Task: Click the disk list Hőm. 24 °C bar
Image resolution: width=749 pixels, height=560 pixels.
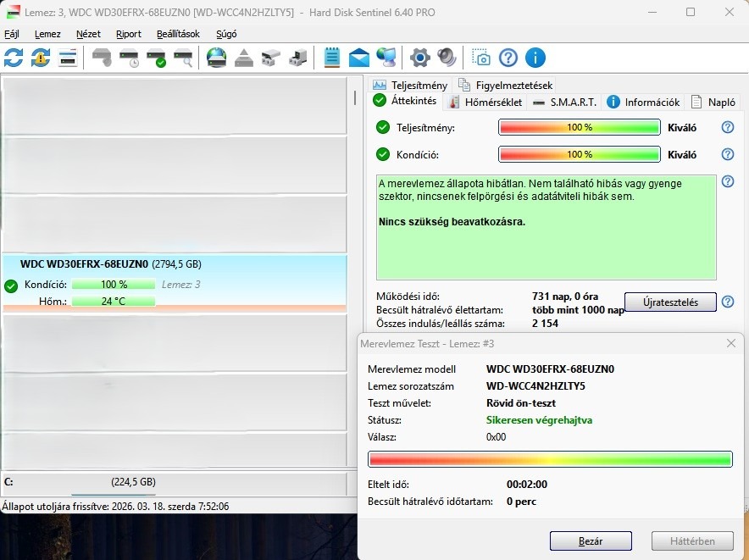Action: pyautogui.click(x=114, y=301)
